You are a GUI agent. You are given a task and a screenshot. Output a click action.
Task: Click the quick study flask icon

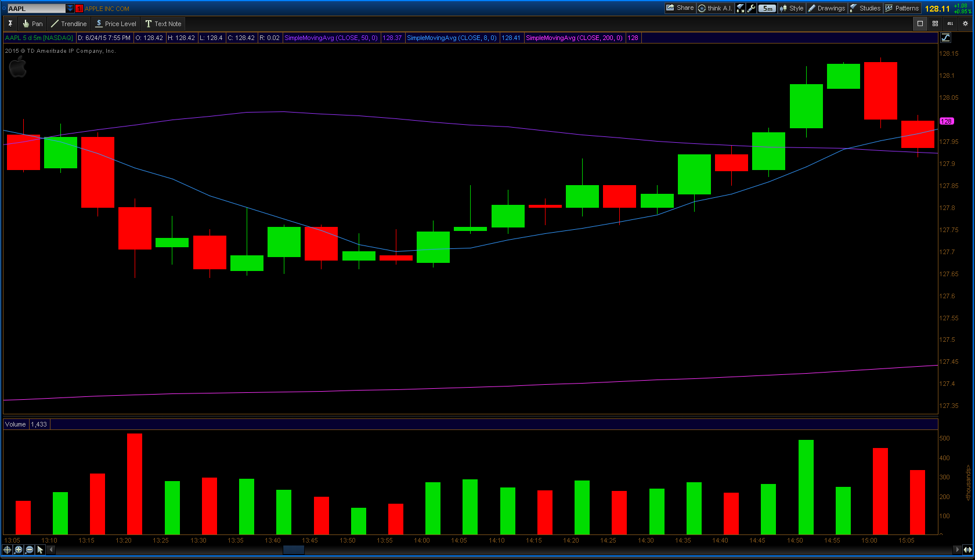(741, 8)
